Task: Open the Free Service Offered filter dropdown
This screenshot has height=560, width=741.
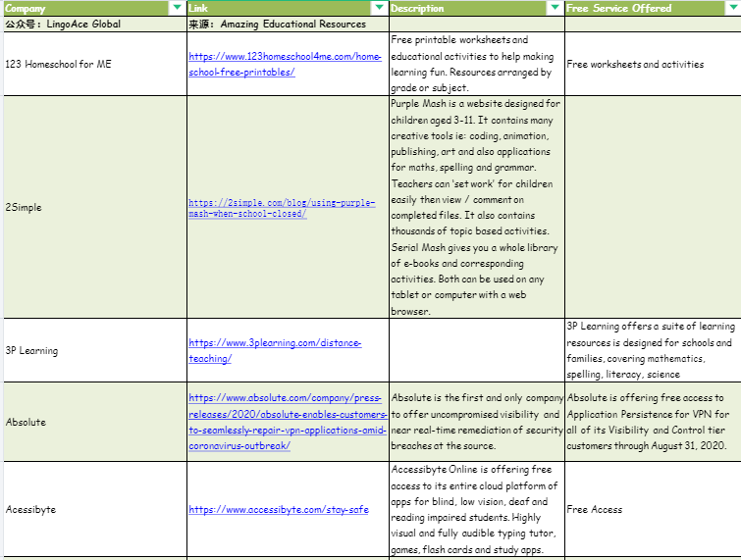Action: click(732, 8)
